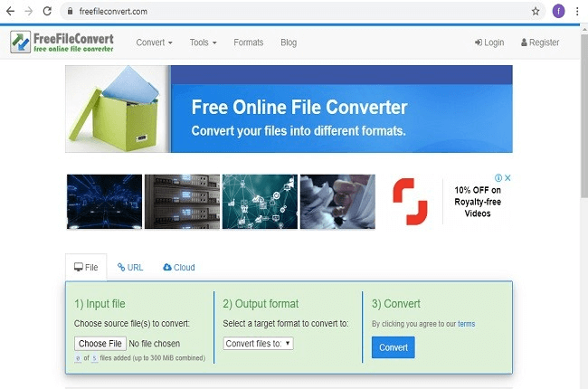
Task: Bookmark page with the star icon
Action: click(x=536, y=11)
